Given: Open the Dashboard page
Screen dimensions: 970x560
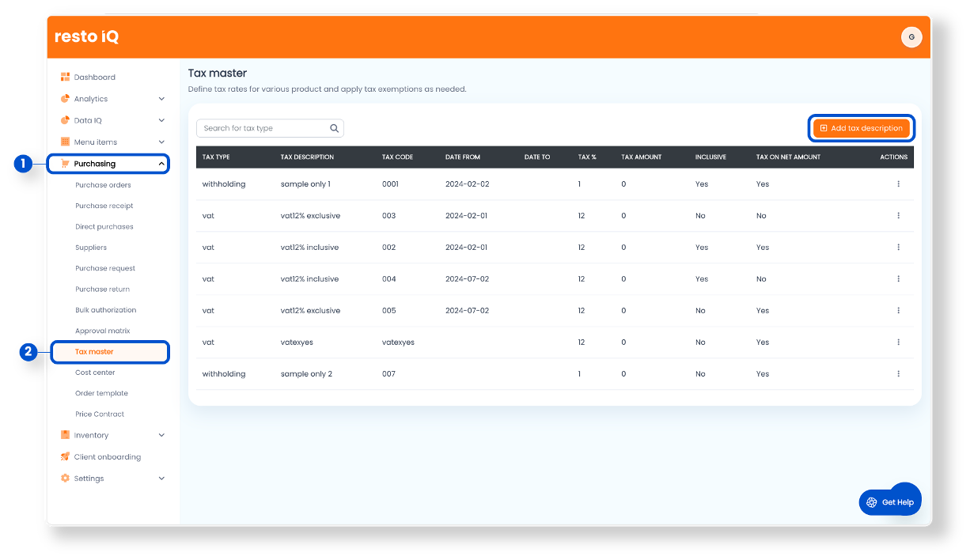Looking at the screenshot, I should (94, 78).
